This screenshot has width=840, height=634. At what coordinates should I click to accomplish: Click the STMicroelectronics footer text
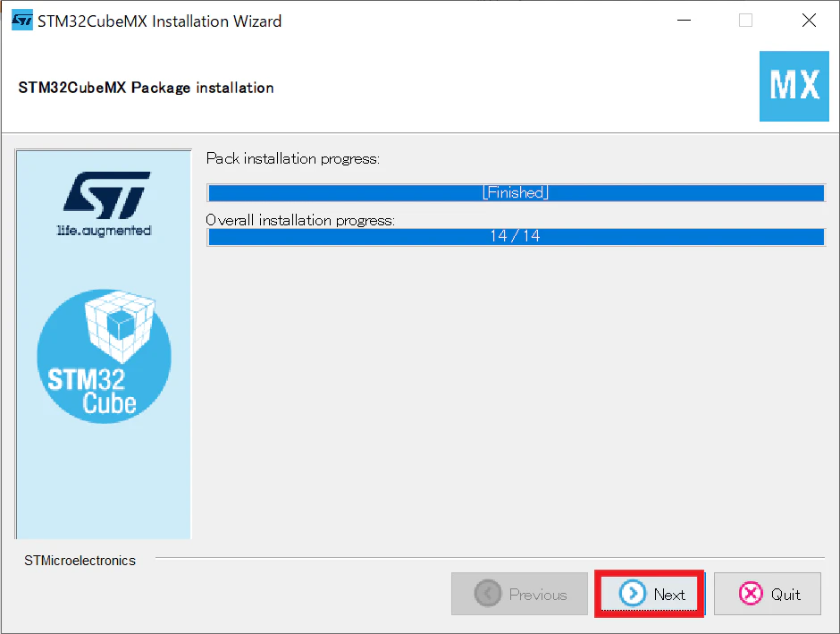pyautogui.click(x=80, y=561)
